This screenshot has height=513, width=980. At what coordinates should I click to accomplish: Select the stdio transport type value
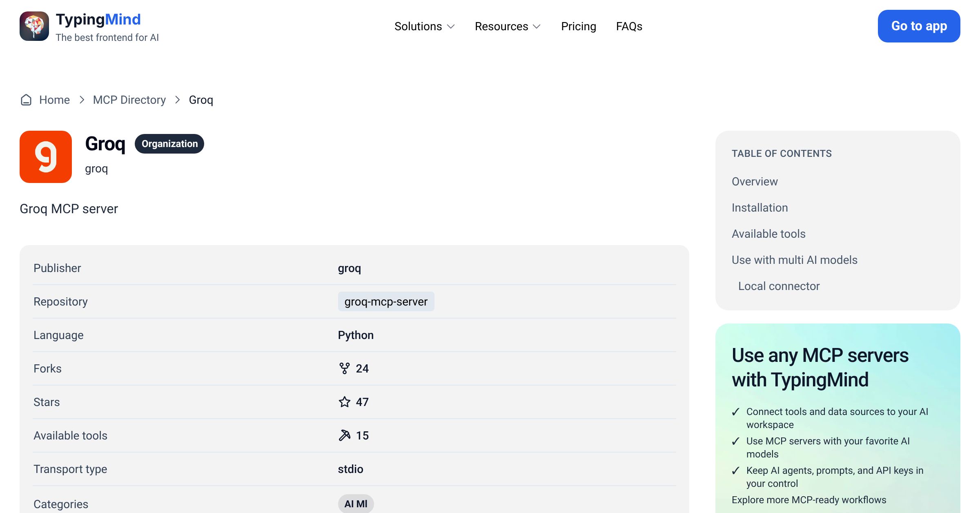(350, 469)
